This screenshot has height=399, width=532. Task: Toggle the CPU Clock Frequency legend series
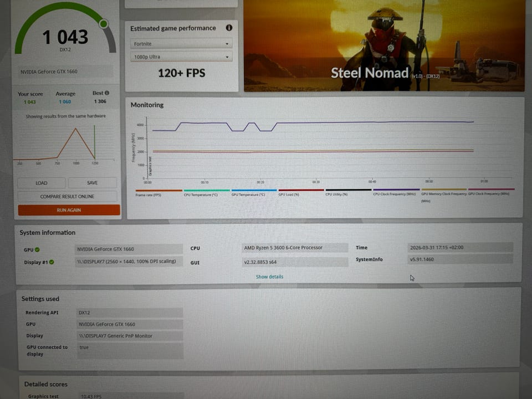(x=396, y=192)
